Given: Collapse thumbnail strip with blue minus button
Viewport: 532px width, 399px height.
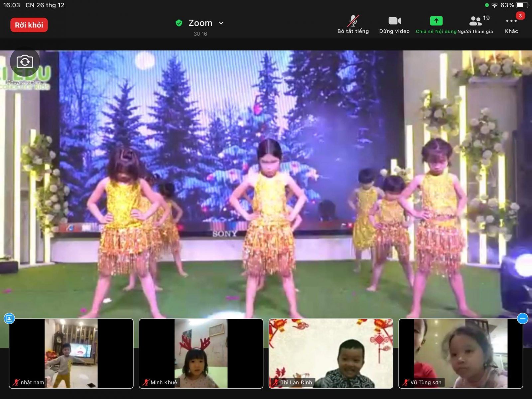Looking at the screenshot, I should coord(522,319).
